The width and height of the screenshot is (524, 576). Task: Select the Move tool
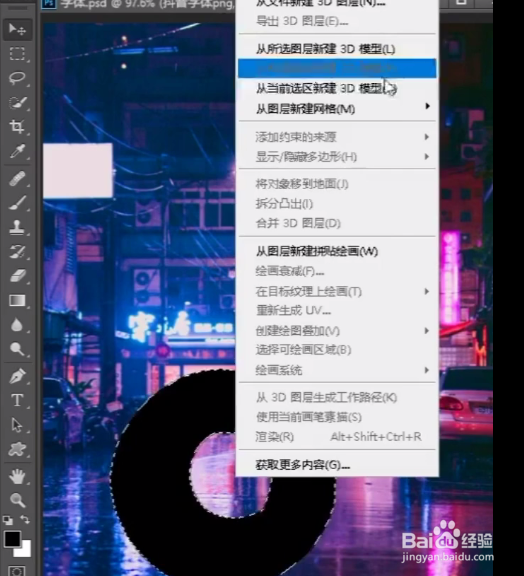17,29
